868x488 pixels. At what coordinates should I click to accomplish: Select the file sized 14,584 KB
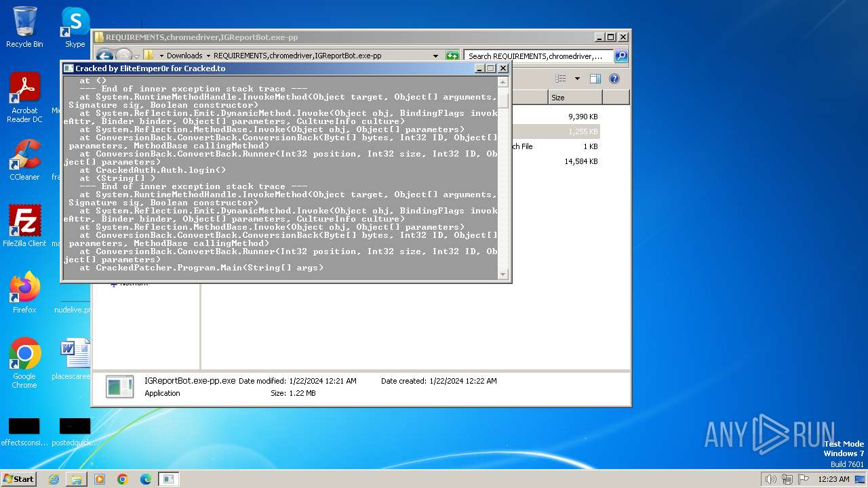580,161
